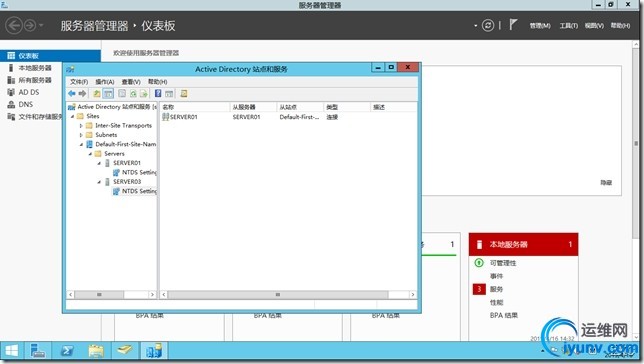Click 本地服务器 red tile header
This screenshot has height=364, width=644.
point(523,244)
